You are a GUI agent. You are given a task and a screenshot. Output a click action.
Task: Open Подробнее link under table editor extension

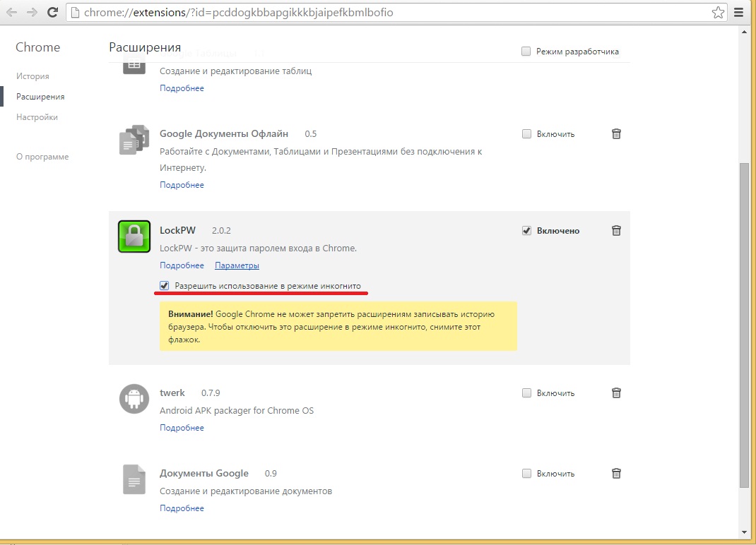182,88
